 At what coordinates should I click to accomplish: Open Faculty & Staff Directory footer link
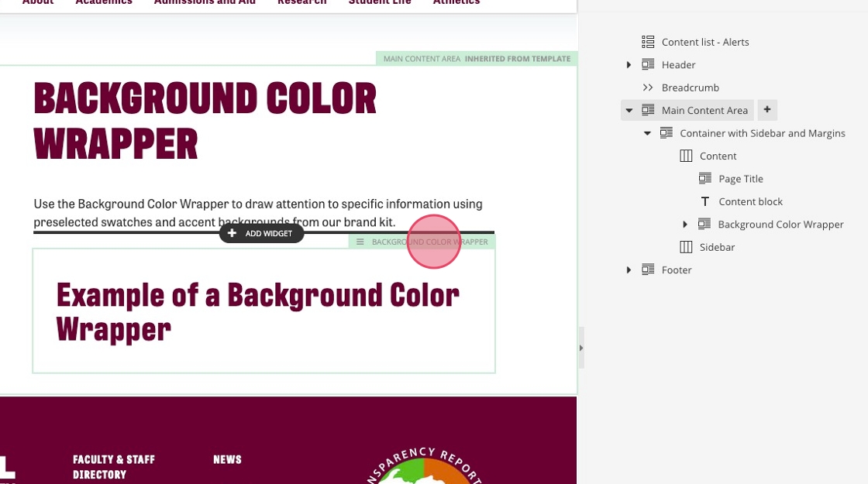[113, 467]
